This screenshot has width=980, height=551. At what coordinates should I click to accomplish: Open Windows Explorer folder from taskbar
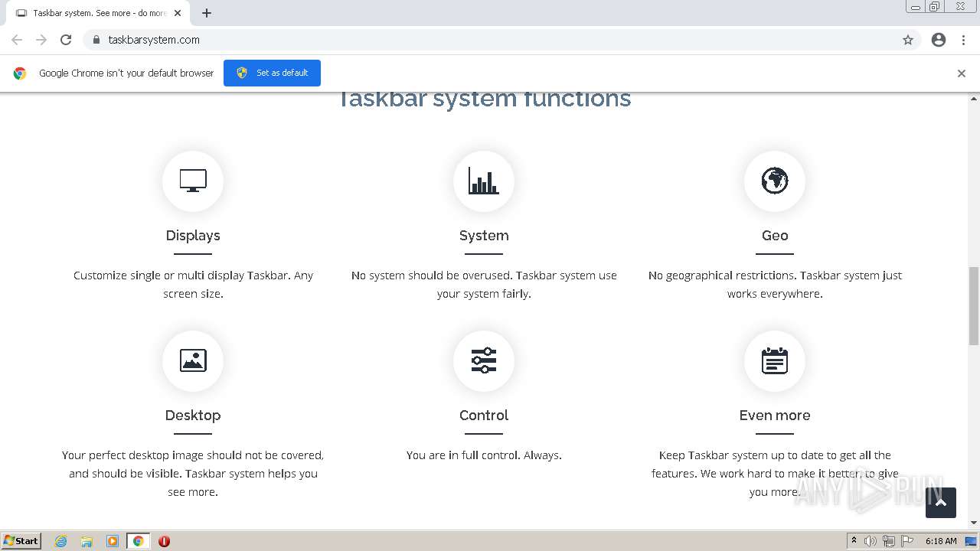(87, 541)
